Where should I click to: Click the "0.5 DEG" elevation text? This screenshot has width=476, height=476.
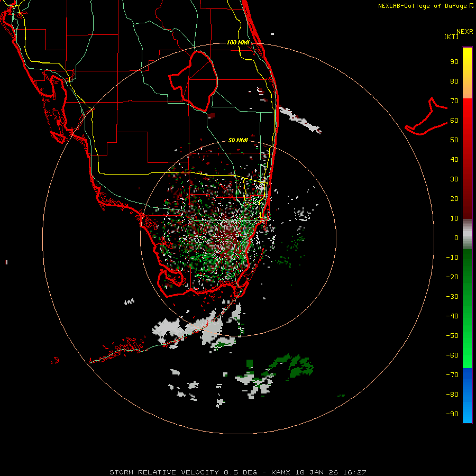coord(240,472)
